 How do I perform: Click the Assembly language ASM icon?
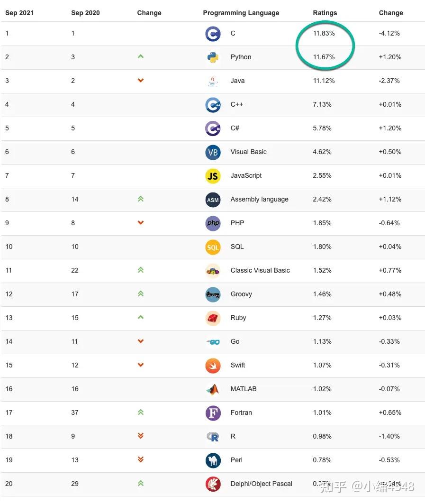[213, 200]
